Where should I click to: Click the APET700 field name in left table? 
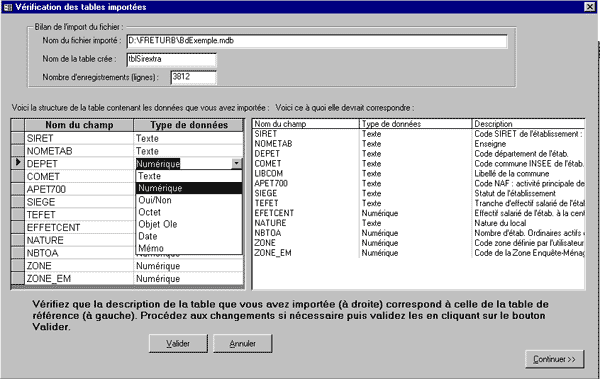coord(79,189)
